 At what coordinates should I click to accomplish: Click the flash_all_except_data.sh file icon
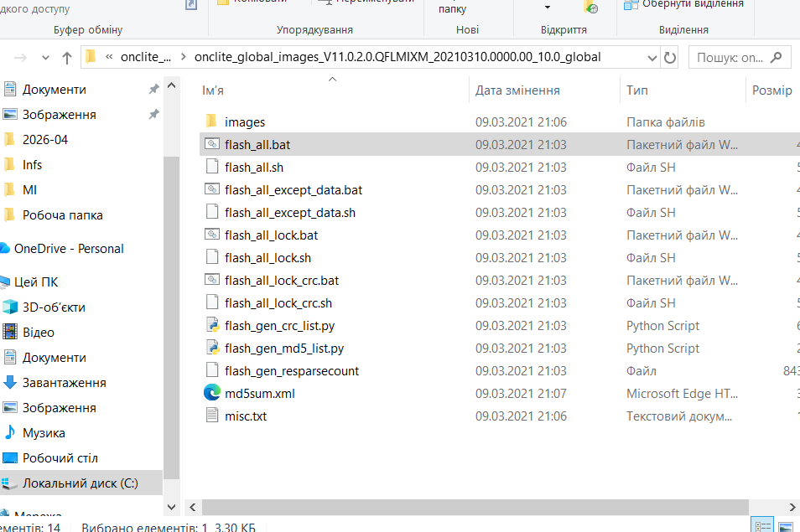point(211,212)
